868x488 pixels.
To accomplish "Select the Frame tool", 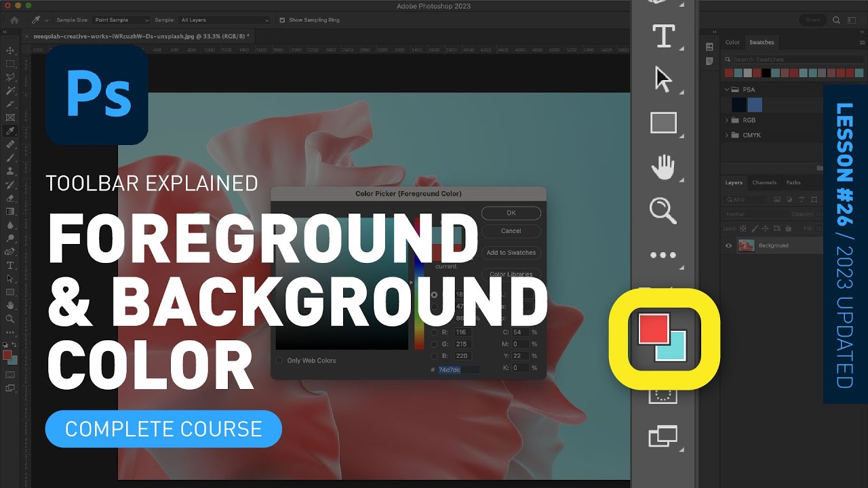I will (x=10, y=117).
